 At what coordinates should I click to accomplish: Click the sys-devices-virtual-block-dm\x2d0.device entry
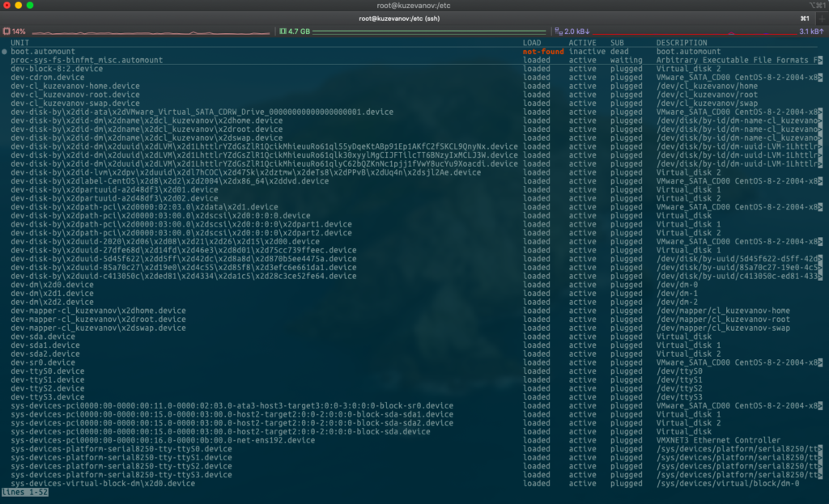(103, 483)
